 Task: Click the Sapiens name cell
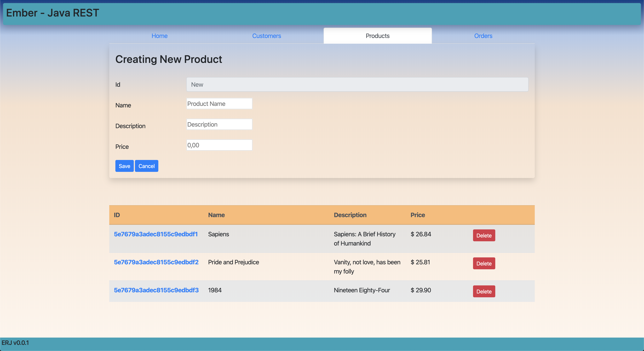[219, 234]
